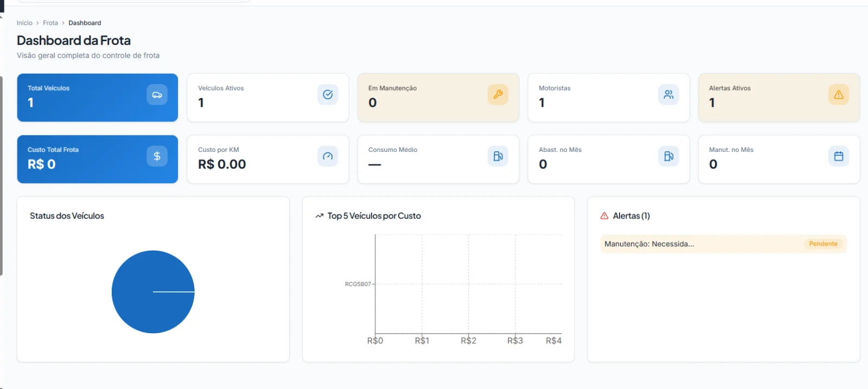Viewport: 868px width, 389px height.
Task: Click the car icon in Total Veículos card
Action: pos(157,94)
